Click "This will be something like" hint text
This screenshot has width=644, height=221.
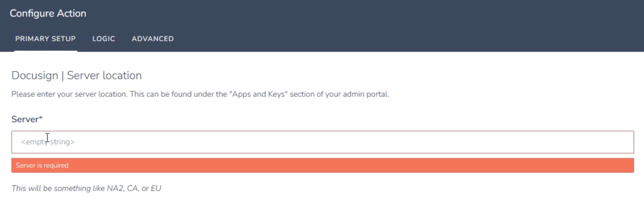(x=58, y=188)
